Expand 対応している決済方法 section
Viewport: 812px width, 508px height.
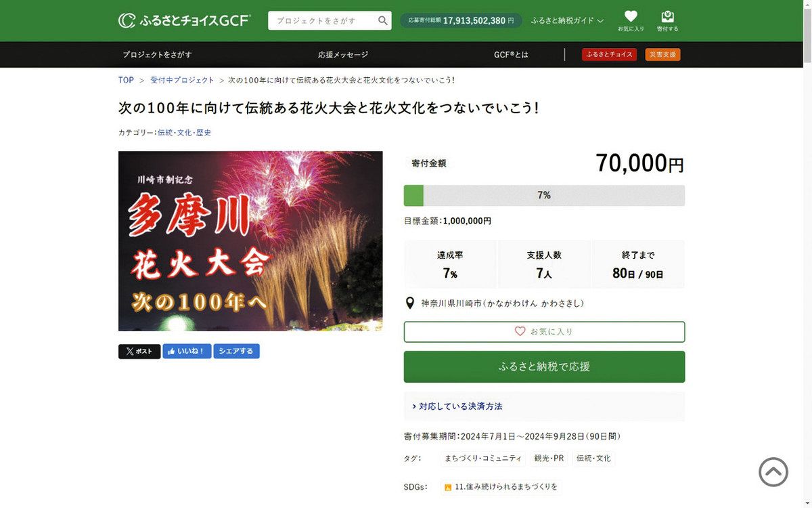click(x=544, y=406)
